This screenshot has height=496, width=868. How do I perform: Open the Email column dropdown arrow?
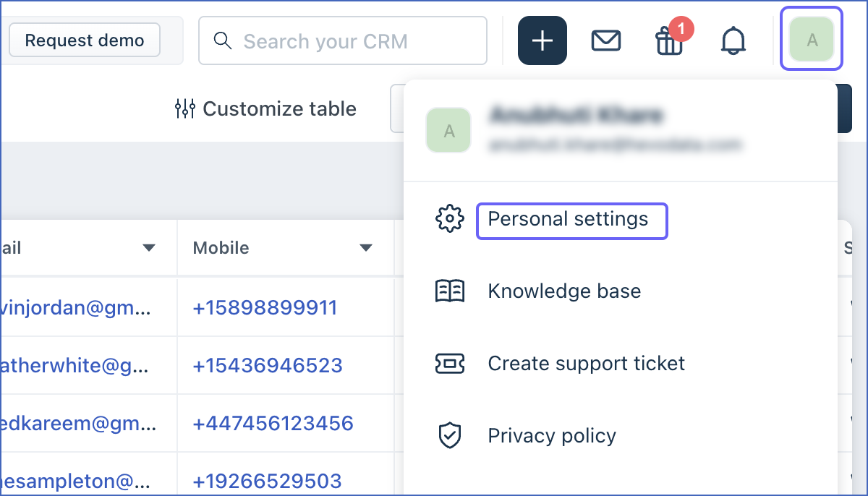[x=149, y=248]
